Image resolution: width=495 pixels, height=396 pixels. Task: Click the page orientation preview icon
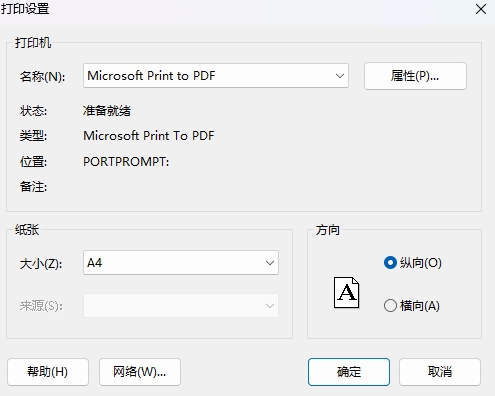347,292
